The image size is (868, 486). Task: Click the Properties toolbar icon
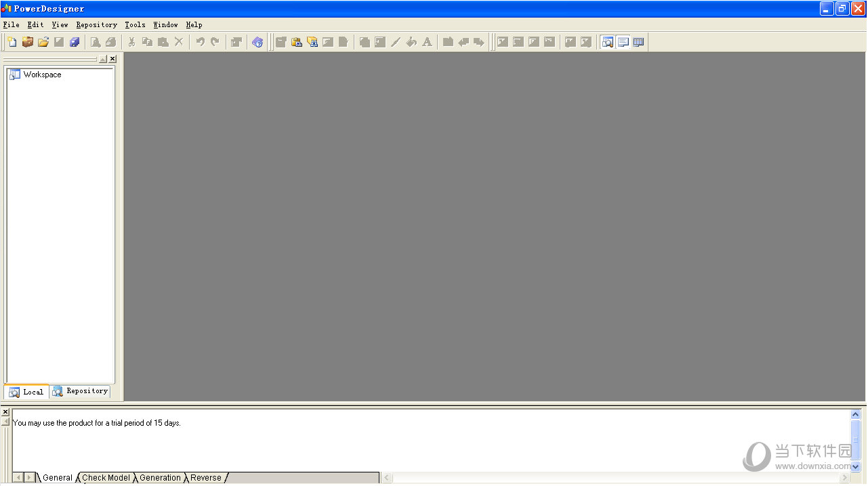click(236, 42)
